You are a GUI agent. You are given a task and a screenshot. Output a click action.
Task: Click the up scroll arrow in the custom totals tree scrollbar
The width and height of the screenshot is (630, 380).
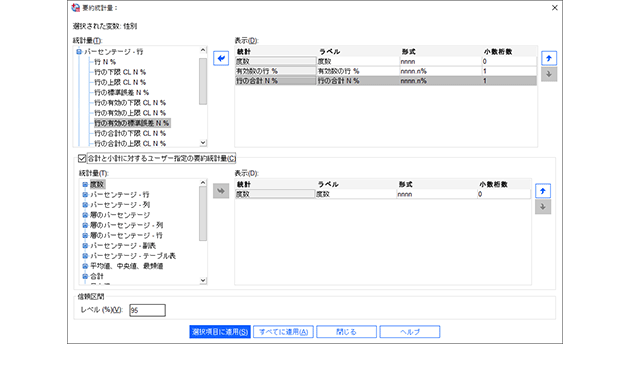tap(203, 183)
